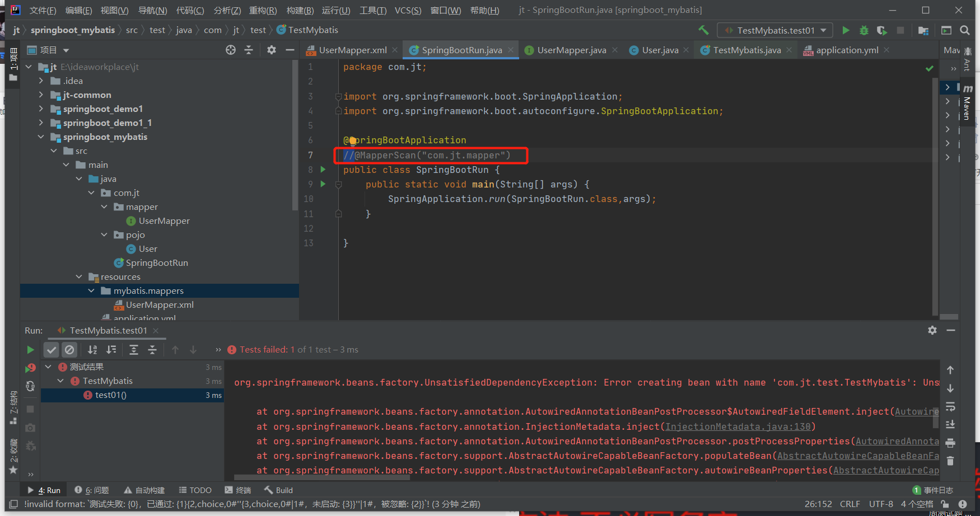Switch to UserMapper.xml editor tab
980x516 pixels.
pos(353,50)
